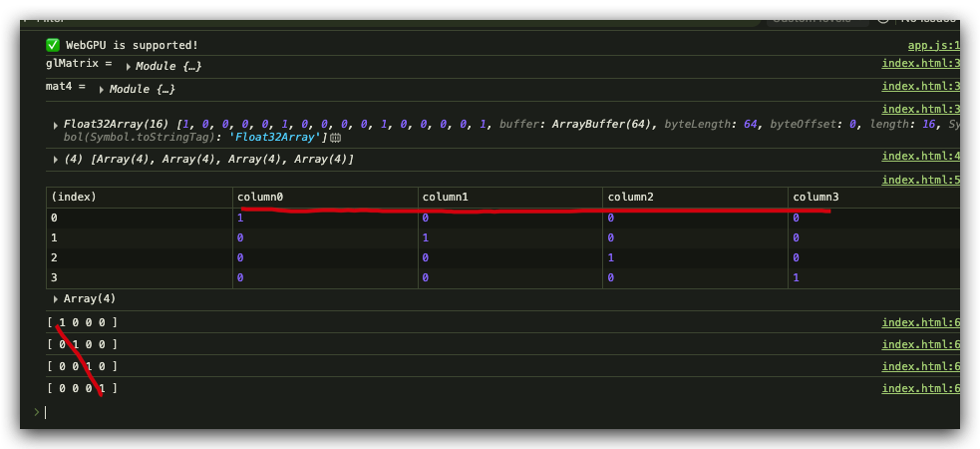Open index.html:4 source link
The height and width of the screenshot is (449, 980).
click(920, 157)
